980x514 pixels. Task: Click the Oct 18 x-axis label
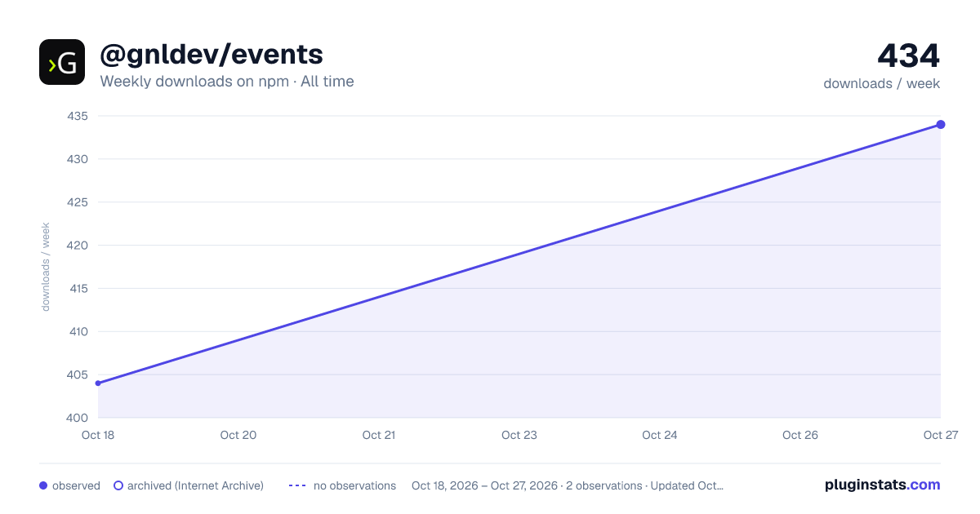[97, 435]
